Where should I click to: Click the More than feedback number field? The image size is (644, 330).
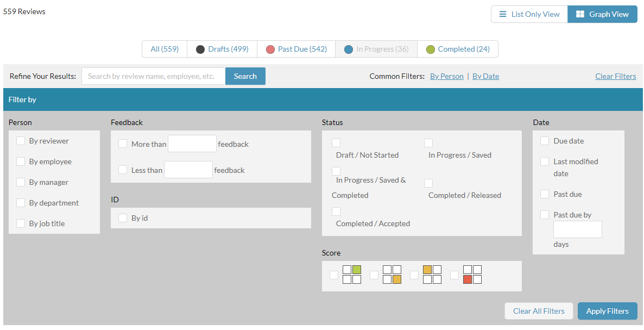point(192,144)
